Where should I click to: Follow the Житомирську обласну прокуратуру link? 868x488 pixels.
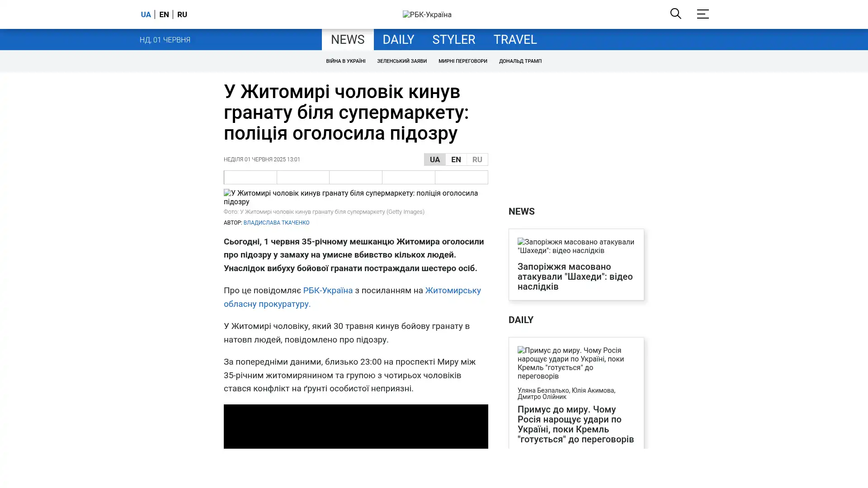coord(453,291)
